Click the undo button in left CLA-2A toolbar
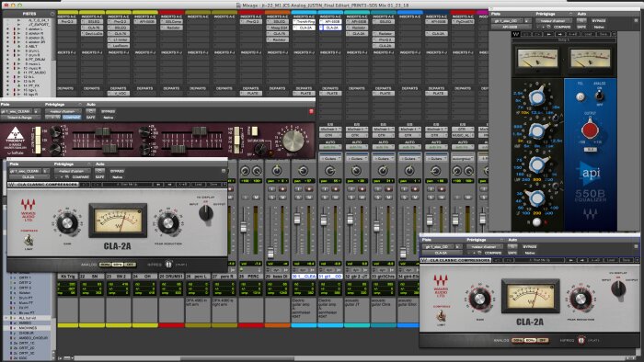 (x=86, y=185)
